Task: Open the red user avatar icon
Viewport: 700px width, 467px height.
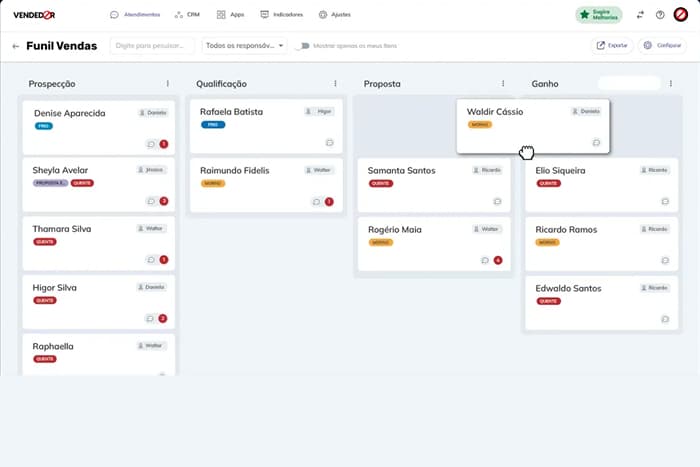Action: coord(681,15)
